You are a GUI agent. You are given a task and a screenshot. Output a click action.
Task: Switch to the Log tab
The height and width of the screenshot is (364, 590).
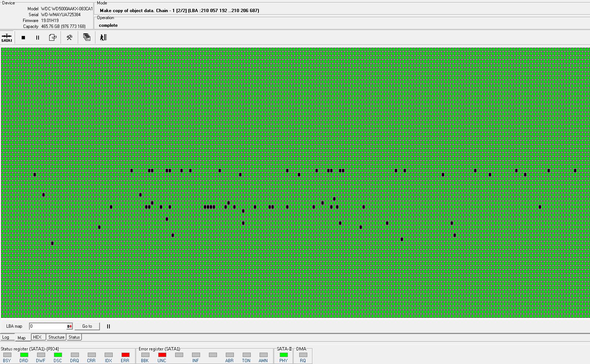pos(6,337)
